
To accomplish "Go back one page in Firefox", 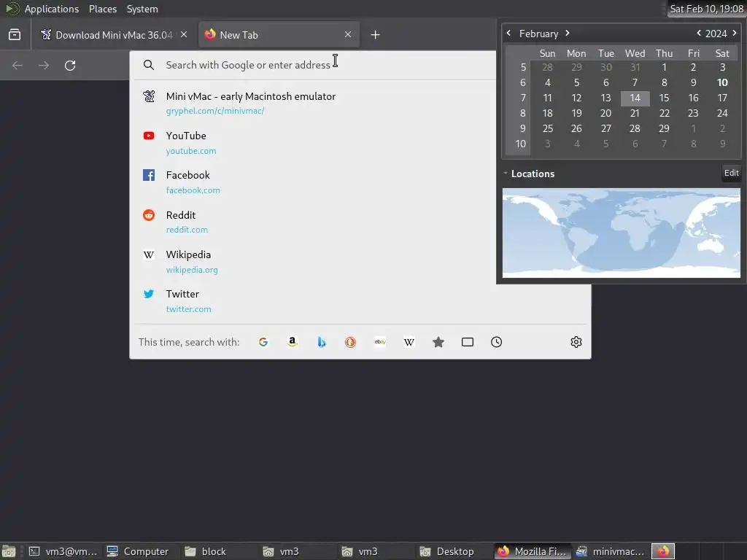I will coord(18,65).
